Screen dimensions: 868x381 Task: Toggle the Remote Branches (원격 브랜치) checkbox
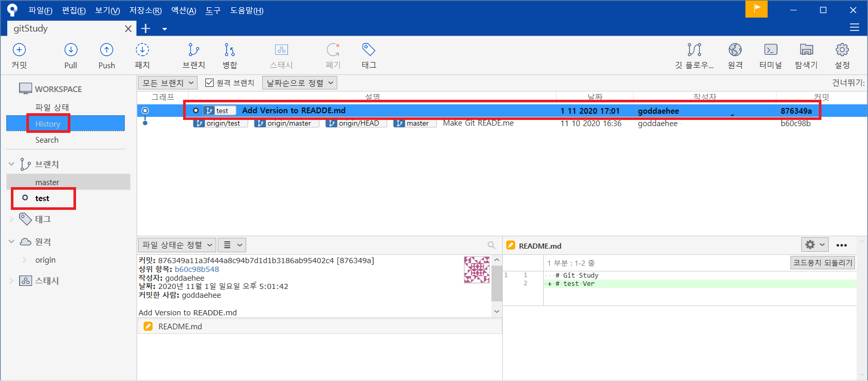(209, 83)
